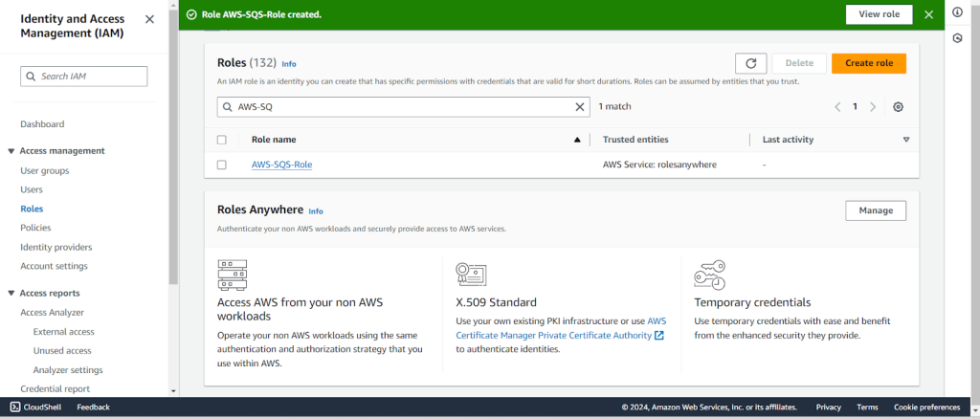
Task: Open Policies in the sidebar
Action: [35, 228]
